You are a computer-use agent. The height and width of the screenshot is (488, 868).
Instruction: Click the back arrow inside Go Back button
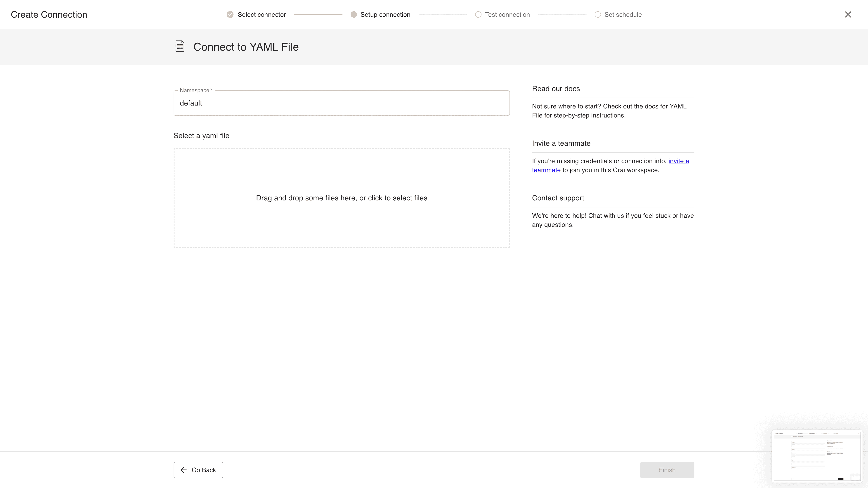[x=184, y=470]
